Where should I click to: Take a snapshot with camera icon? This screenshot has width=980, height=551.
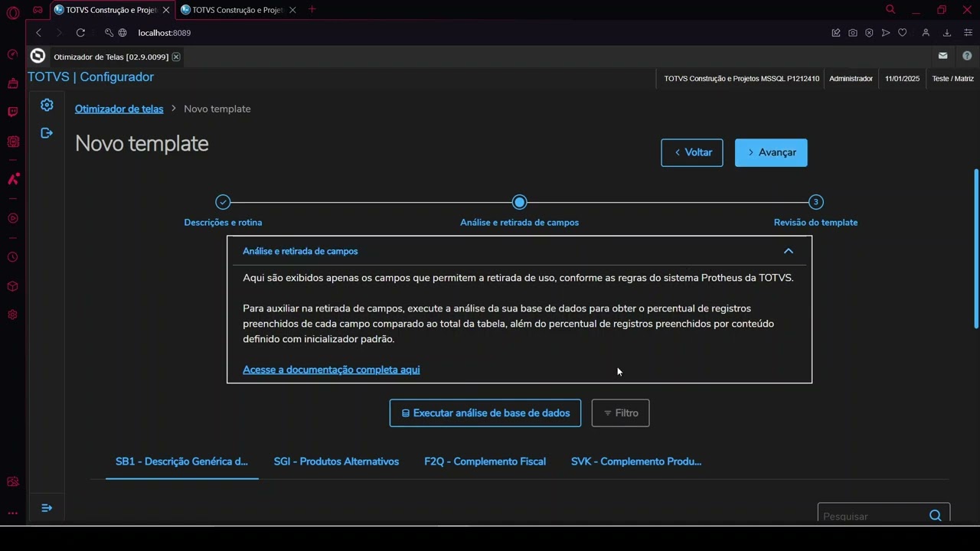pyautogui.click(x=853, y=33)
